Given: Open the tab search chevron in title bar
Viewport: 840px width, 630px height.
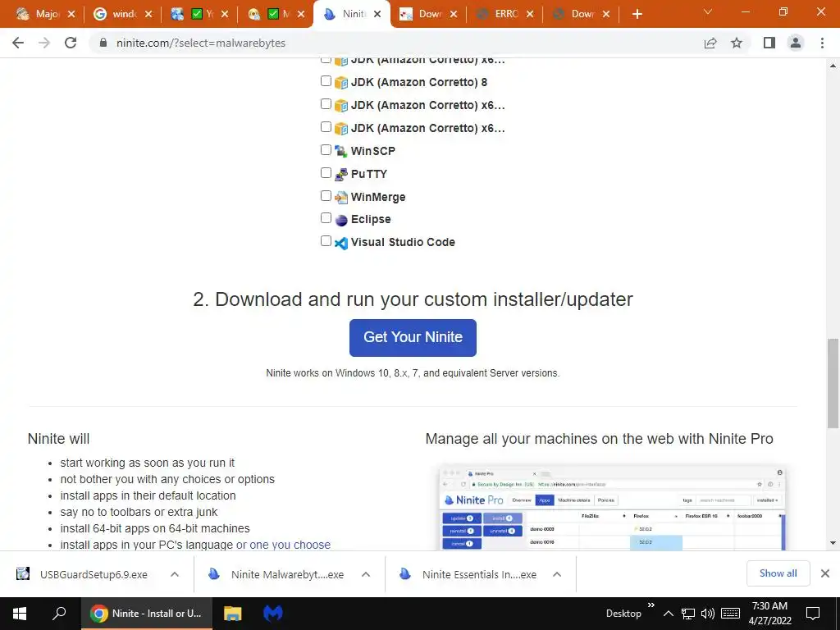Looking at the screenshot, I should coord(708,11).
